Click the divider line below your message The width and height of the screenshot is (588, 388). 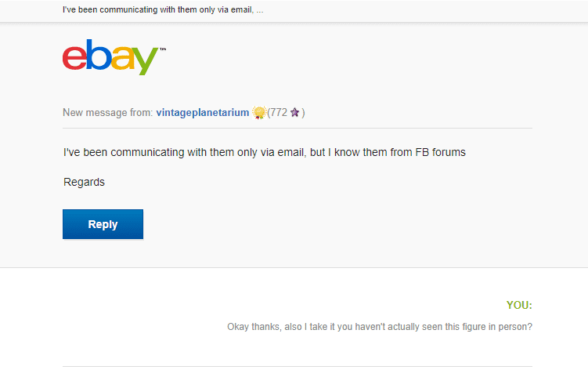click(x=298, y=366)
